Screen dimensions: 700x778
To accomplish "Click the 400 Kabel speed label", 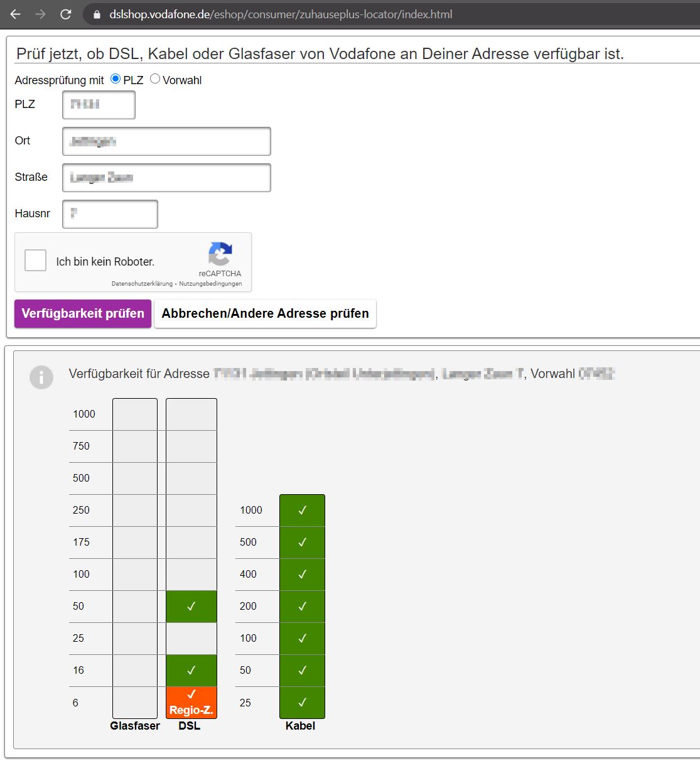I will [248, 575].
